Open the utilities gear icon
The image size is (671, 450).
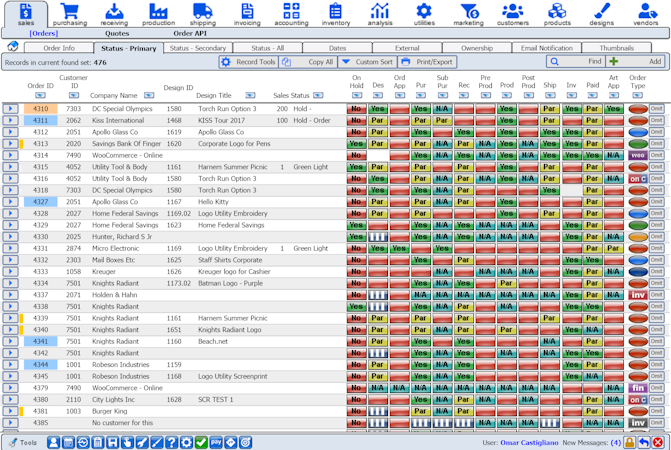point(424,11)
